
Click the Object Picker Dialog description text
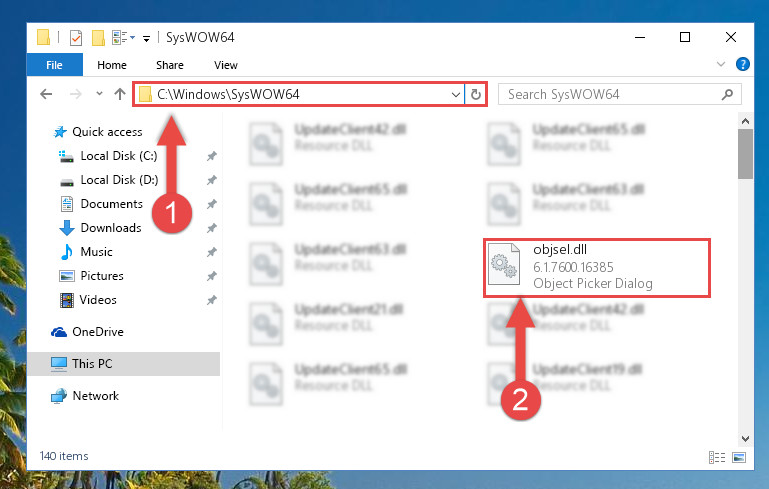point(593,283)
